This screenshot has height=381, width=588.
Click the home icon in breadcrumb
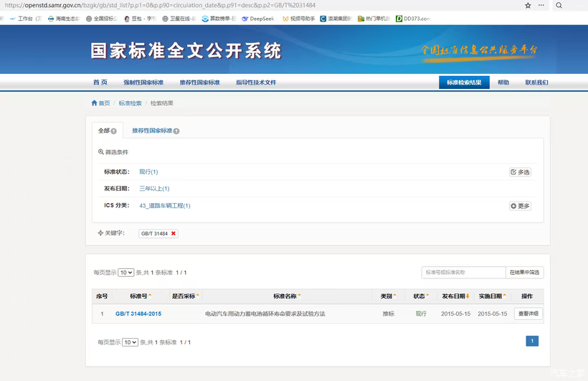coord(95,103)
